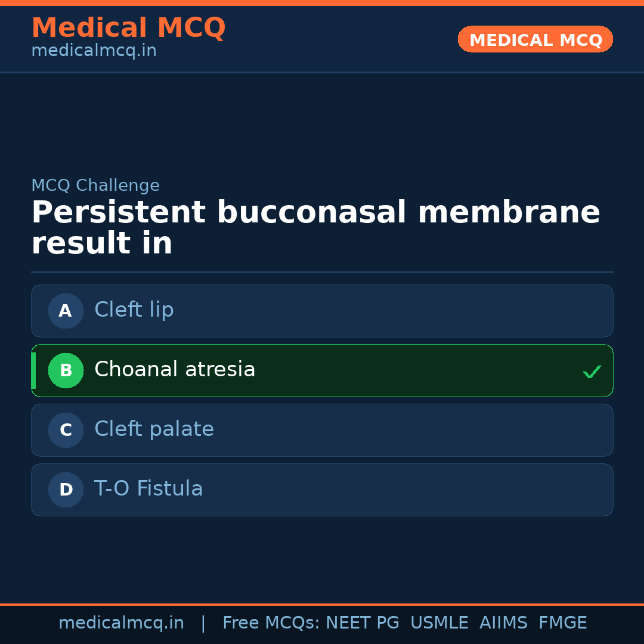The width and height of the screenshot is (644, 644).
Task: Click the separator bar in the footer
Action: [203, 623]
